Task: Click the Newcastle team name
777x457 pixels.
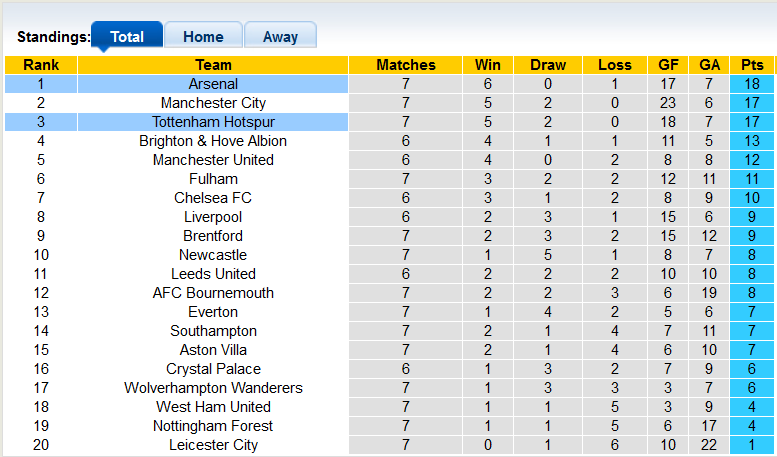Action: 213,255
